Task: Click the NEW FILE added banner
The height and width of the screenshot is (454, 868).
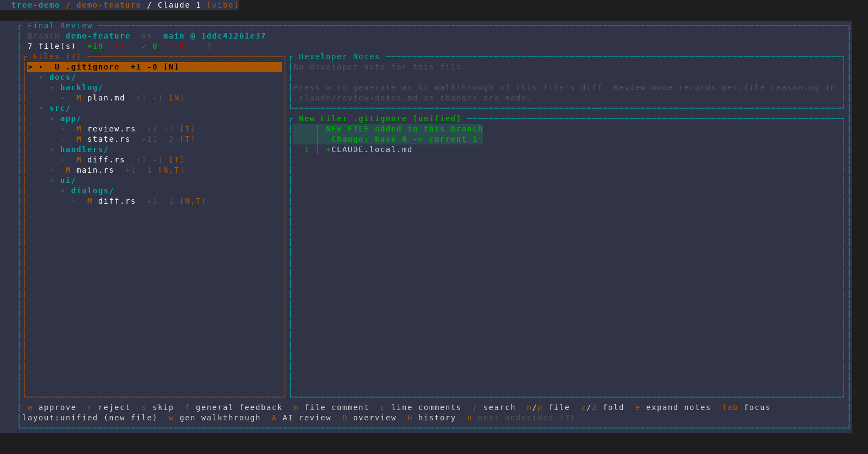Action: 404,129
